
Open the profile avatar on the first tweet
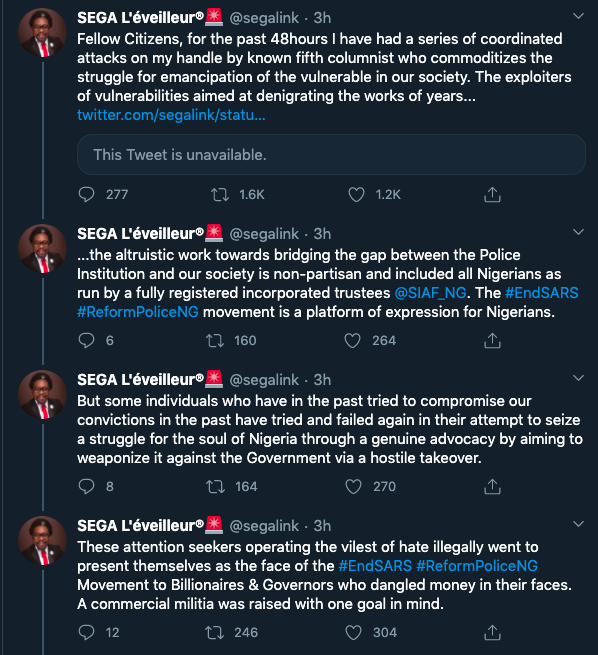coord(42,33)
